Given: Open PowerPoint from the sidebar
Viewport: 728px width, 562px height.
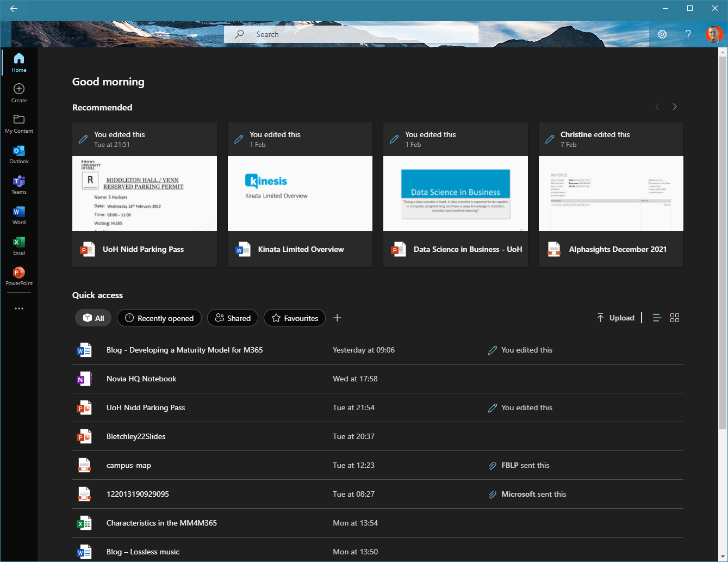Looking at the screenshot, I should [19, 276].
